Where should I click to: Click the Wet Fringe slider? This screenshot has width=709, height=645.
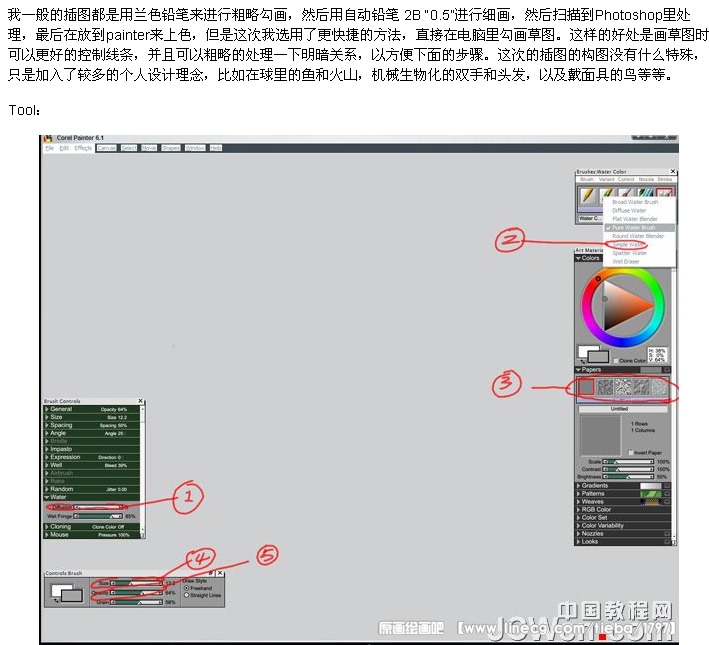pos(98,516)
